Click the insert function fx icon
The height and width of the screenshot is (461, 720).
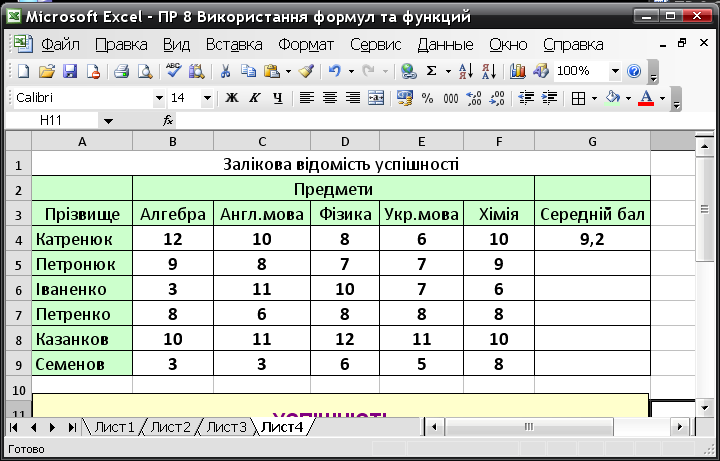tap(168, 121)
